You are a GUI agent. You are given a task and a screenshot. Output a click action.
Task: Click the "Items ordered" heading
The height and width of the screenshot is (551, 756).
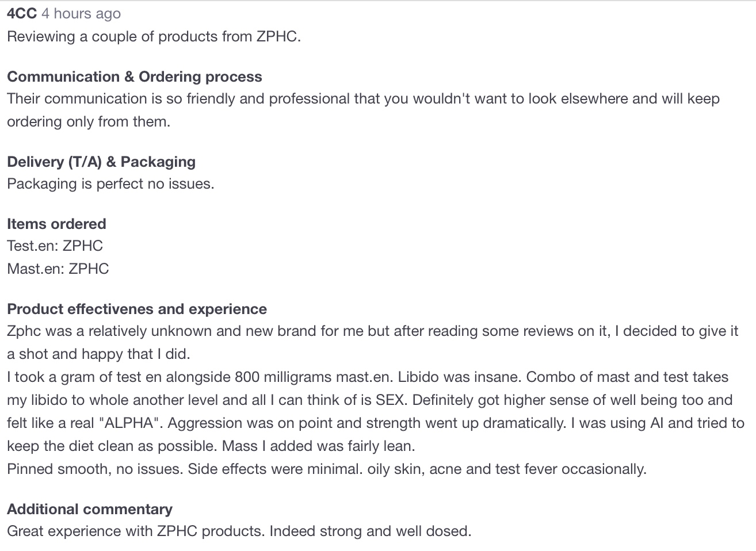(56, 224)
